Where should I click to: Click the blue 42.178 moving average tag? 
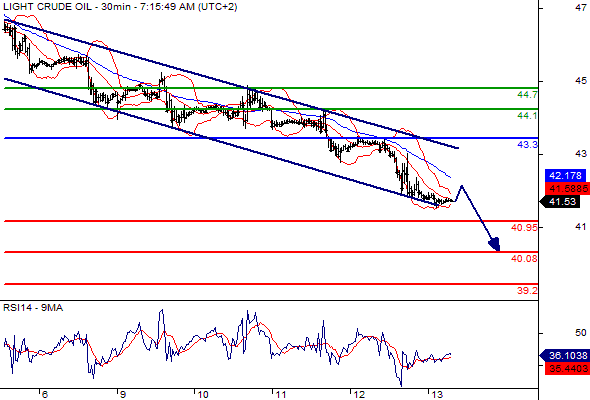566,176
